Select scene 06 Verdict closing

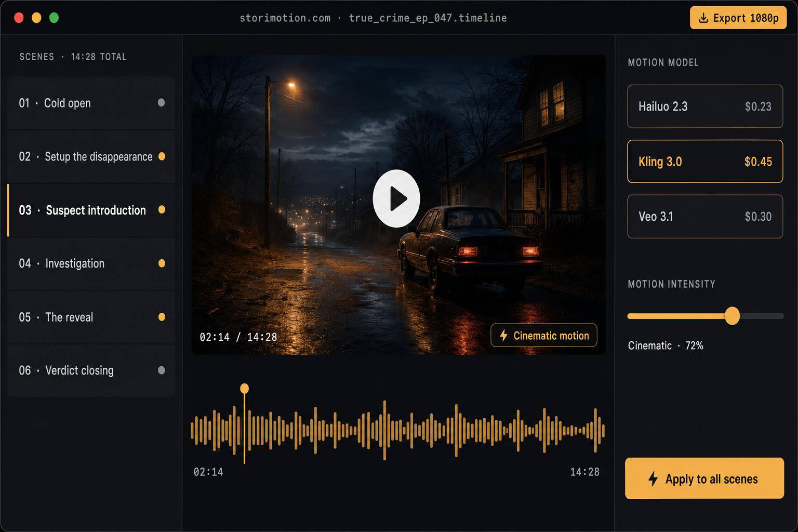(91, 370)
